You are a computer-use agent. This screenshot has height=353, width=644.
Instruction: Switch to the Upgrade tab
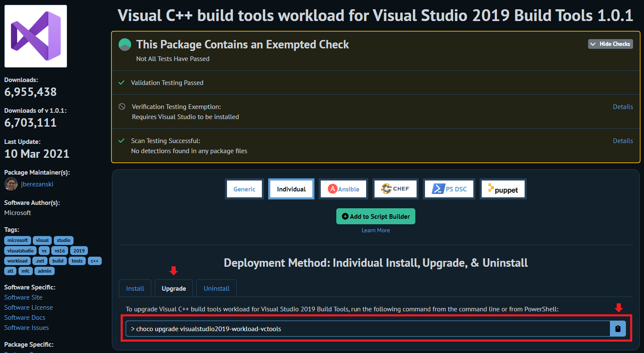174,288
